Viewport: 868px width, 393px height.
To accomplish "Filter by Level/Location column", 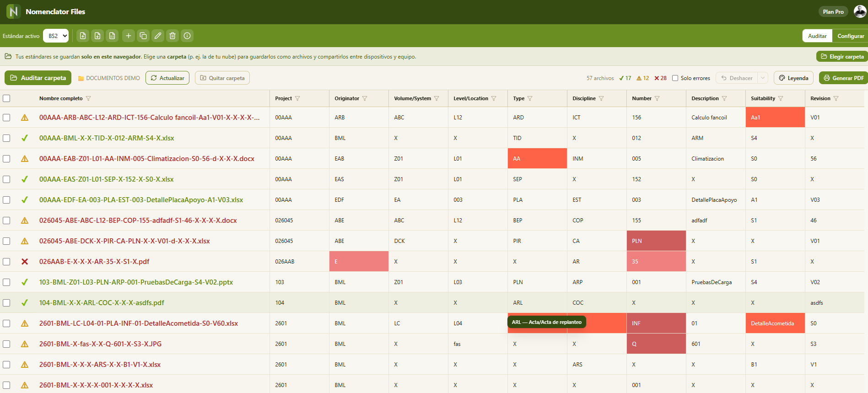I will tap(494, 98).
